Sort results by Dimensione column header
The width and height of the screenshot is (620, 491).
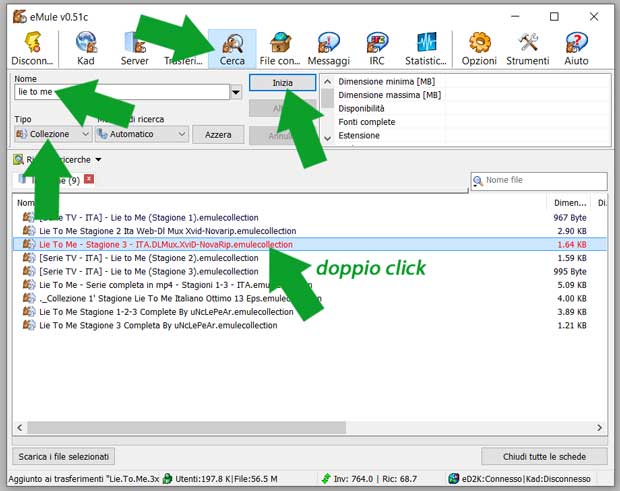(x=569, y=203)
